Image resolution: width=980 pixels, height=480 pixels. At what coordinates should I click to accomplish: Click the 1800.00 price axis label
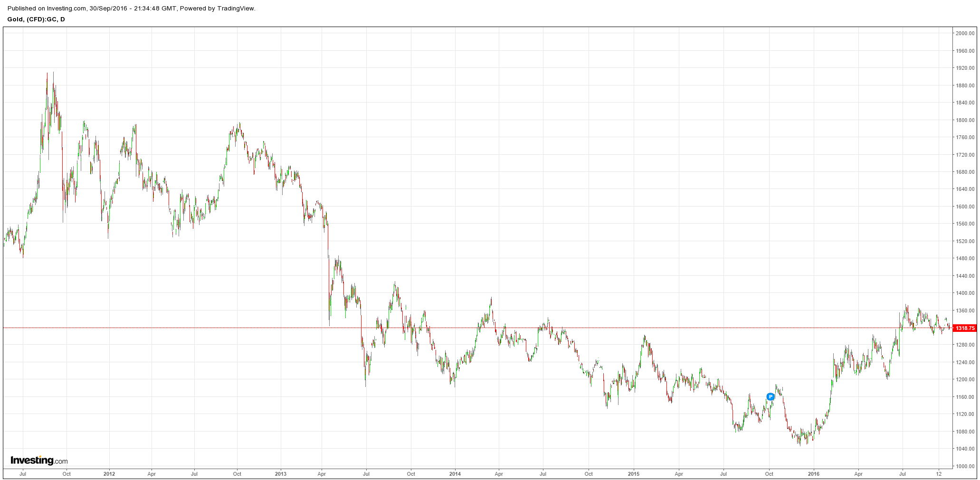[x=965, y=120]
